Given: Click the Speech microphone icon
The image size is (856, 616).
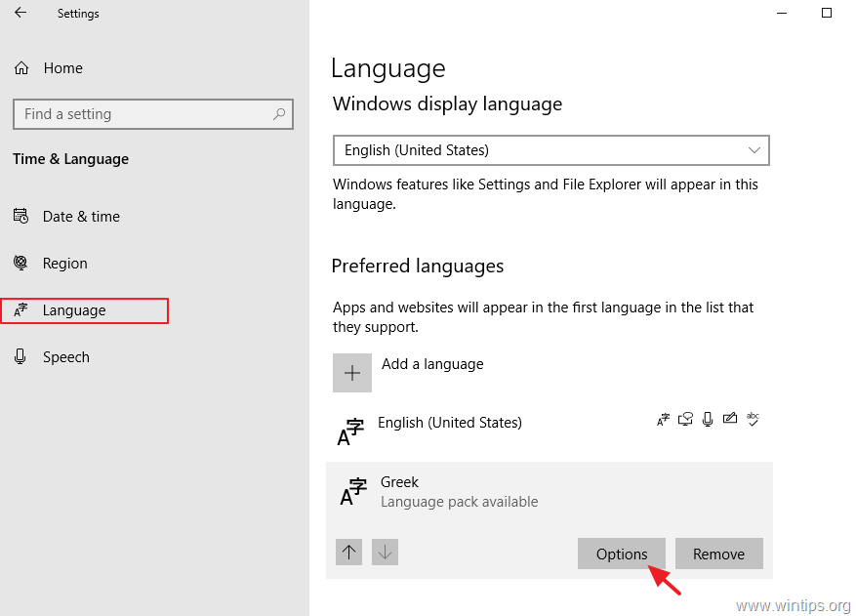Looking at the screenshot, I should pyautogui.click(x=20, y=356).
